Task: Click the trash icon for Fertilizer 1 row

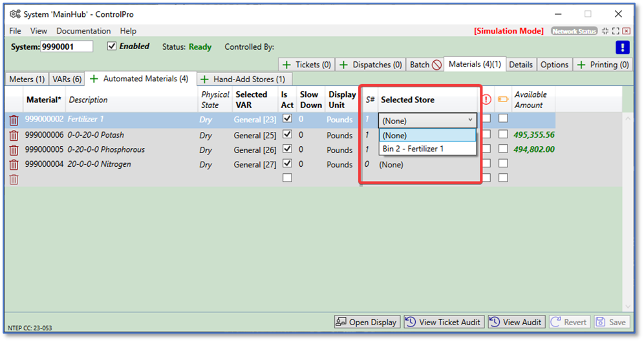Action: [x=14, y=120]
